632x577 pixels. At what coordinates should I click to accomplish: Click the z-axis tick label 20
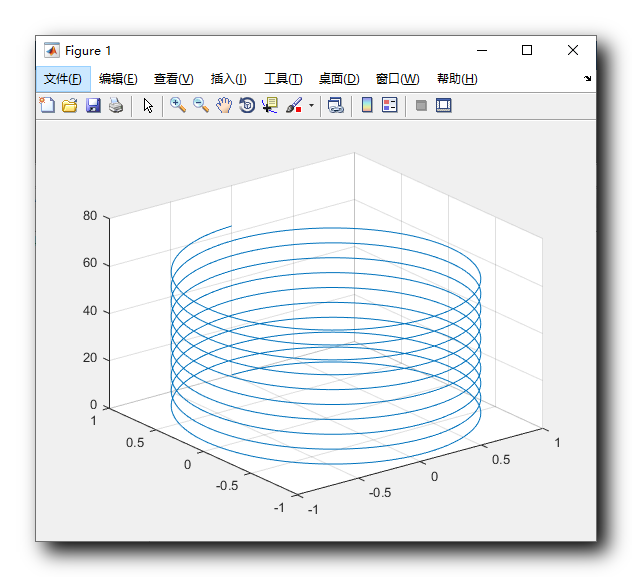90,358
